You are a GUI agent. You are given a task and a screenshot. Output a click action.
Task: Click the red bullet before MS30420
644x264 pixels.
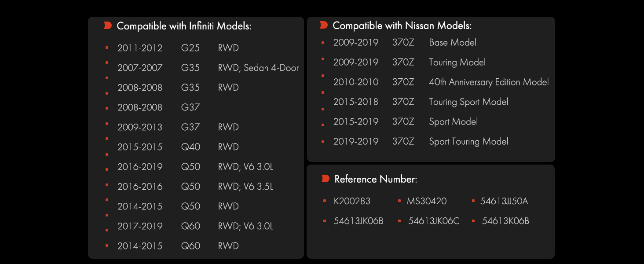pos(399,201)
